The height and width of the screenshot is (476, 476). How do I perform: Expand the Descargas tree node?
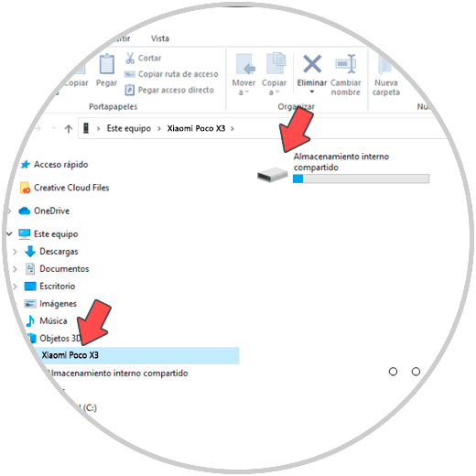pos(15,252)
